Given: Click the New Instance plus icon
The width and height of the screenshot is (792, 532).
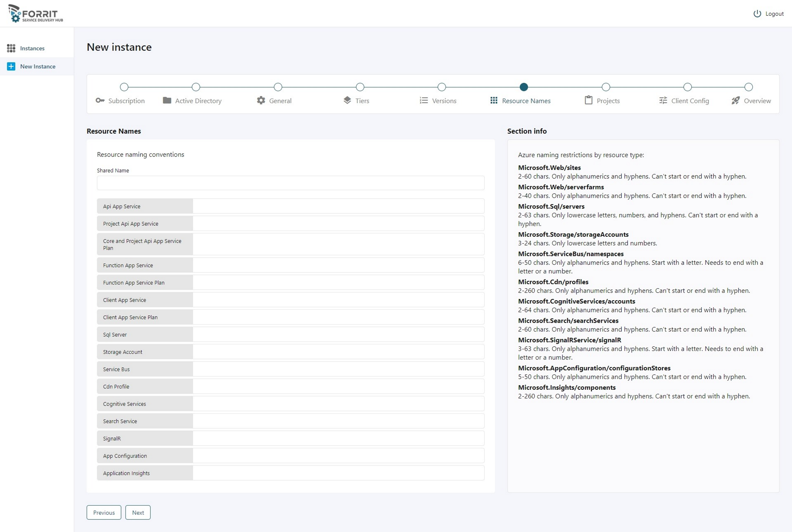Looking at the screenshot, I should pos(11,67).
